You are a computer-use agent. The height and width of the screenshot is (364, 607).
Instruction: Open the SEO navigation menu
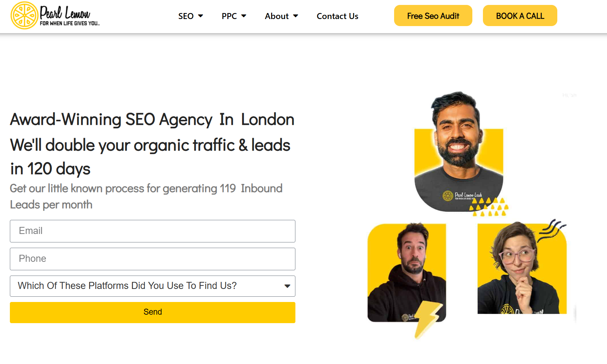[191, 16]
